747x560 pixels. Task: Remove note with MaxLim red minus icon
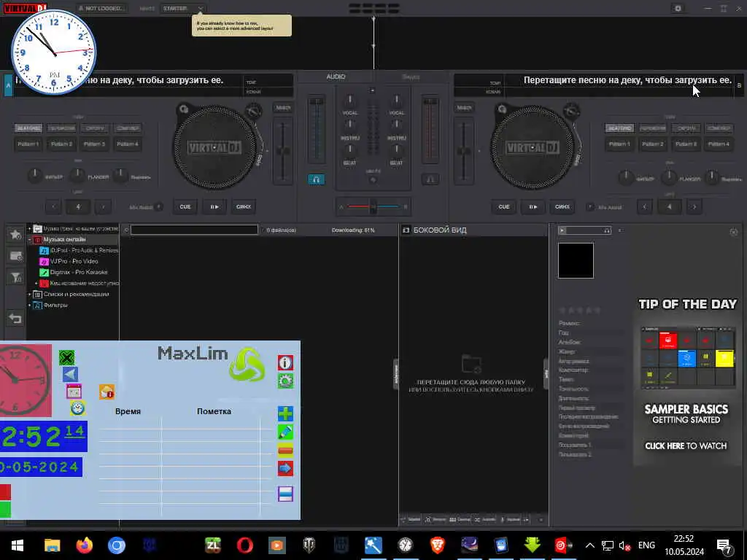(285, 450)
